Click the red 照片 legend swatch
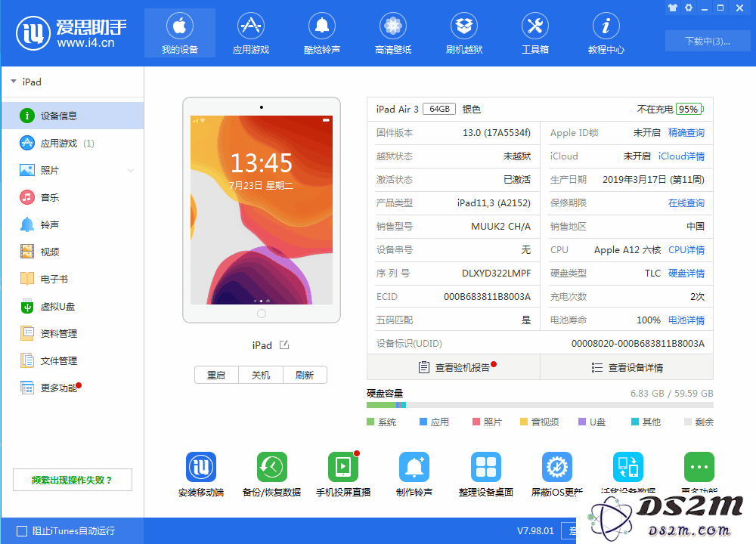 [476, 422]
